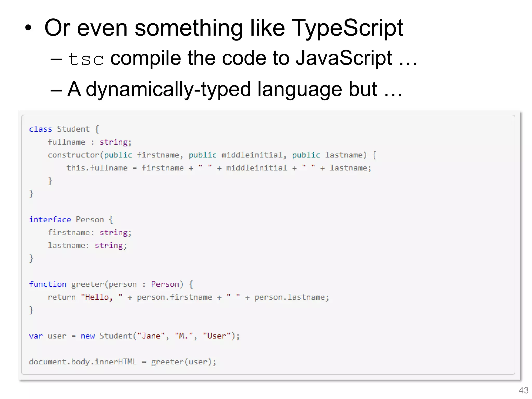The image size is (532, 399).
Task: Click the code line "firstname: string;"
Action: 90,232
